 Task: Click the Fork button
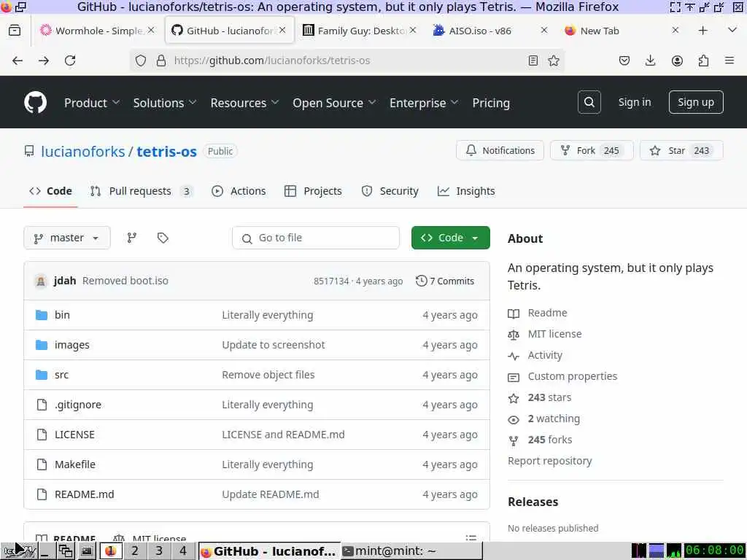coord(592,150)
